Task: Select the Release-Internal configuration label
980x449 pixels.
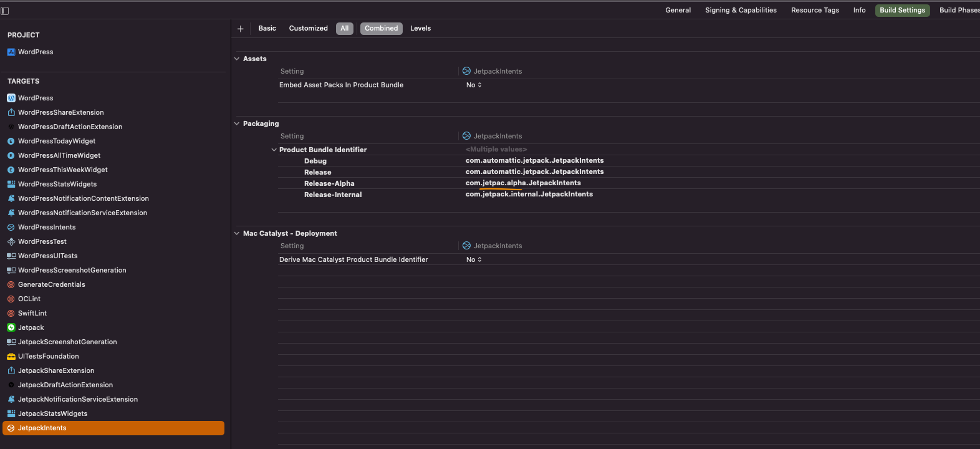Action: tap(333, 195)
